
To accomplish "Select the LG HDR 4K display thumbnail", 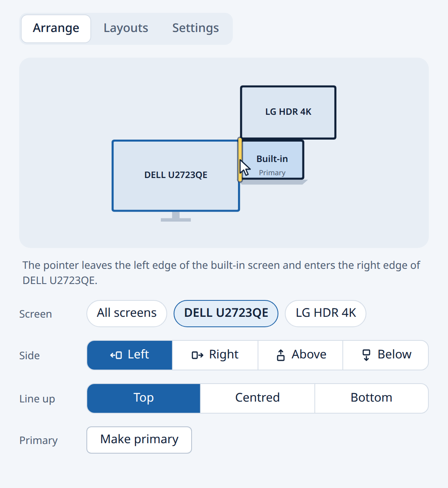I will point(288,112).
